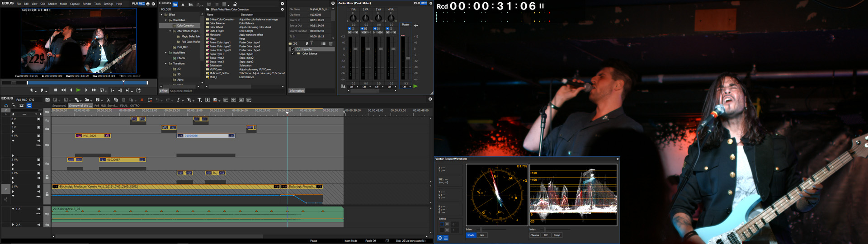Click the 1 VA pan knob in Audio Mixer
This screenshot has height=244, width=868.
pyautogui.click(x=353, y=18)
